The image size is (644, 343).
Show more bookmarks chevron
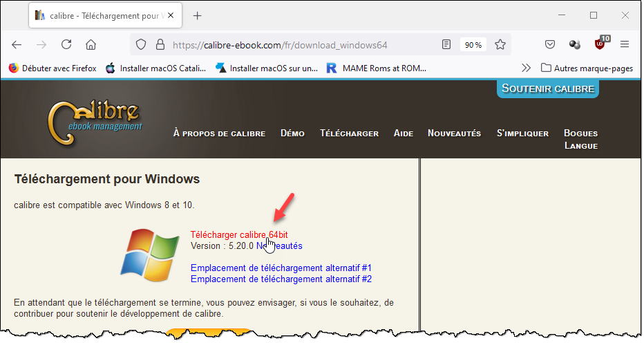click(x=526, y=68)
